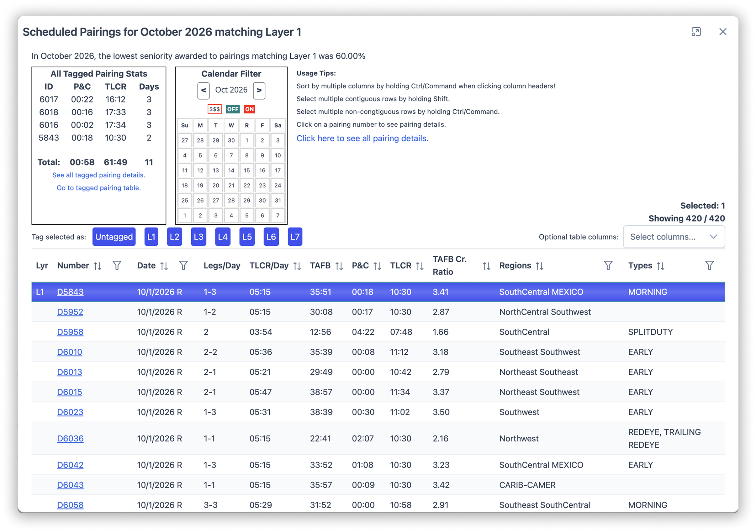Sort by TLCR column arrows
Viewport: 756px width, 532px height.
tap(420, 266)
